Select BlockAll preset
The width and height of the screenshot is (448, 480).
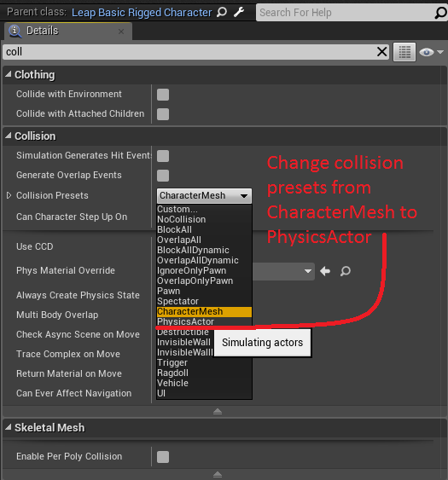(x=204, y=230)
